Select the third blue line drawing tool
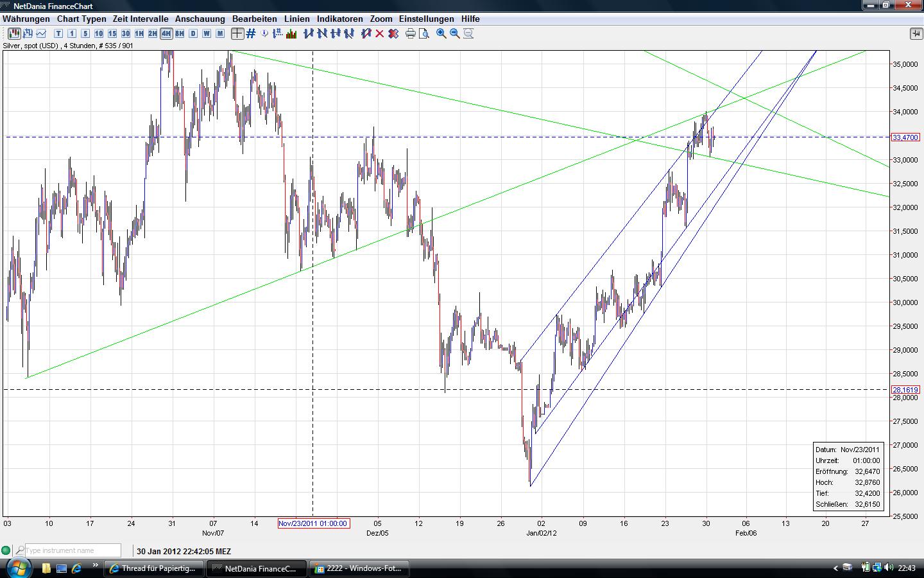The image size is (924, 578). (336, 33)
